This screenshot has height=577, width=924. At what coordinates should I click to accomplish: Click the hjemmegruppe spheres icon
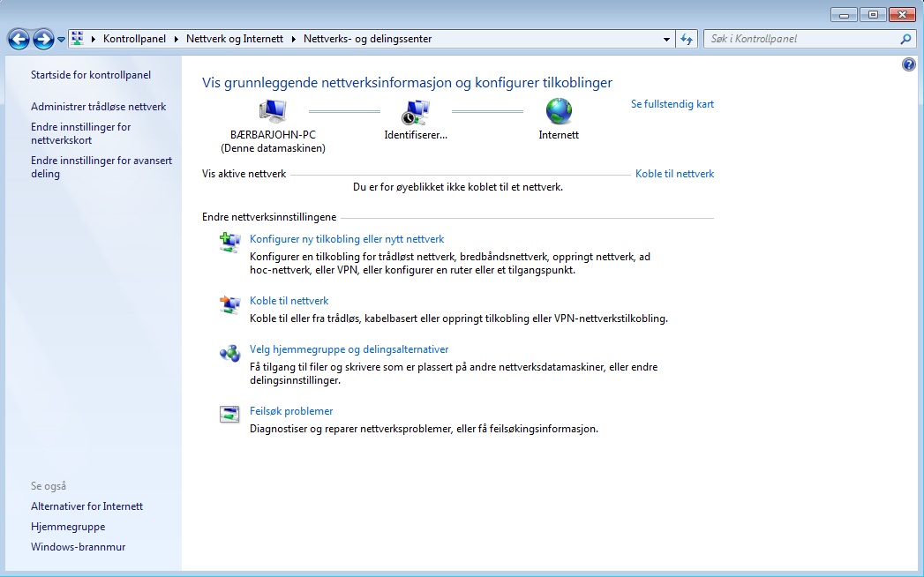click(229, 353)
